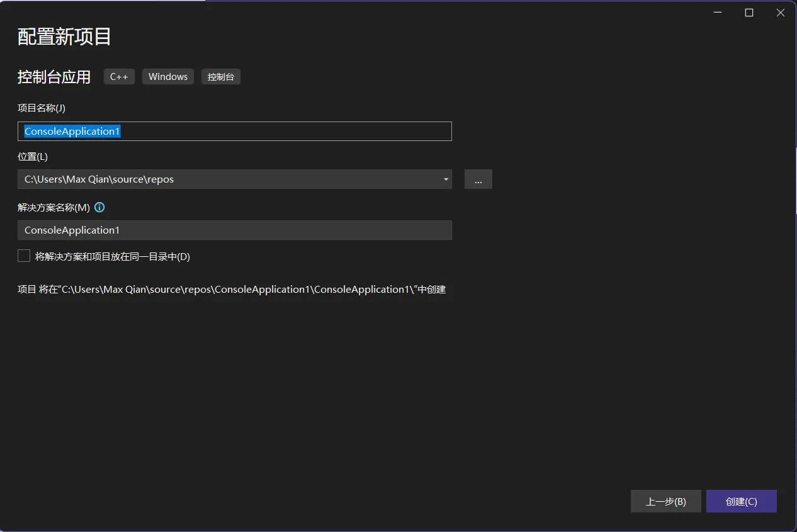Click the 控制台 project type tag
Screen dimensions: 797x532
pos(221,77)
